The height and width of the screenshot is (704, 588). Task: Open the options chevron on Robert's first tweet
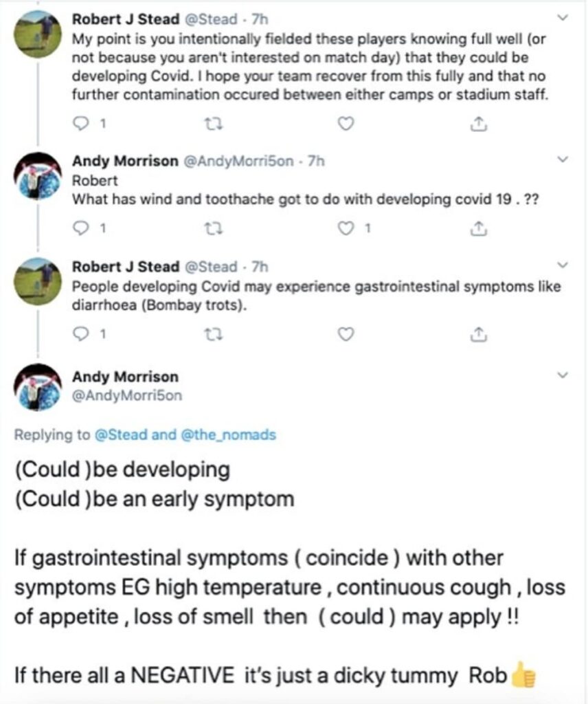coord(563,16)
